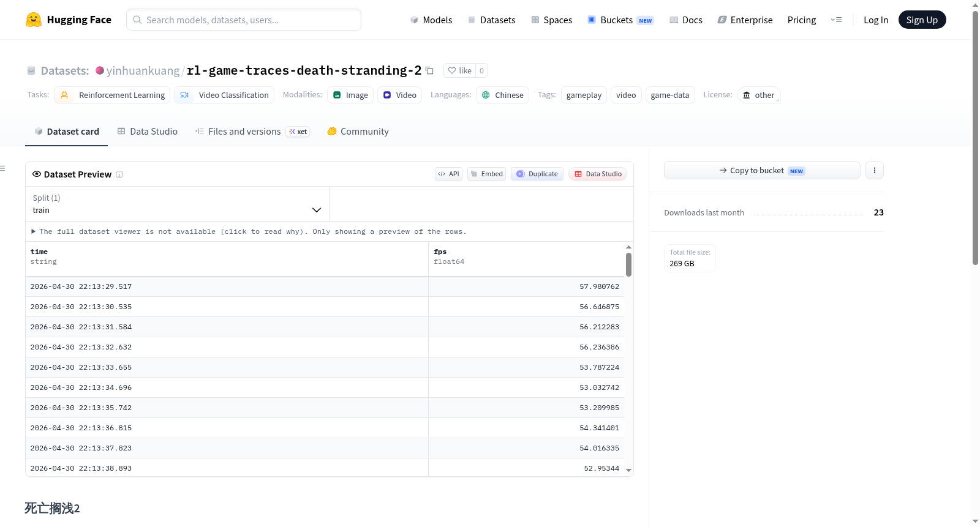Image resolution: width=980 pixels, height=527 pixels.
Task: Click the Hugging Face logo emoji
Action: 34,20
